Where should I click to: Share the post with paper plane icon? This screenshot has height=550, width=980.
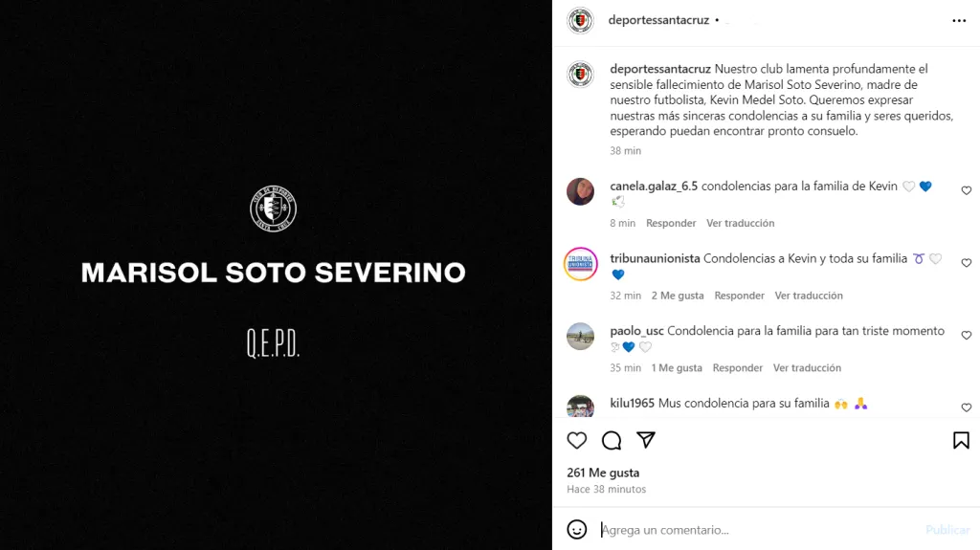click(x=646, y=440)
